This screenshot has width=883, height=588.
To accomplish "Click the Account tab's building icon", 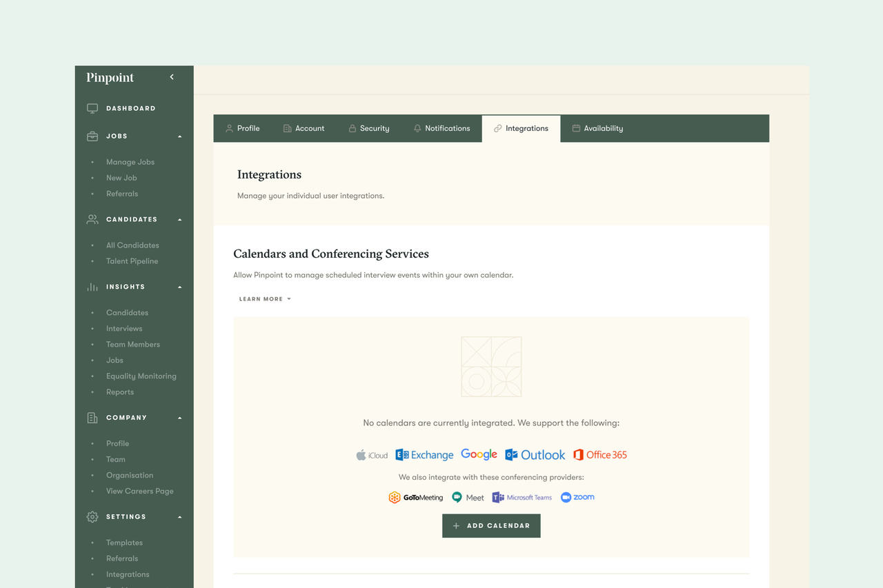I will pyautogui.click(x=288, y=128).
